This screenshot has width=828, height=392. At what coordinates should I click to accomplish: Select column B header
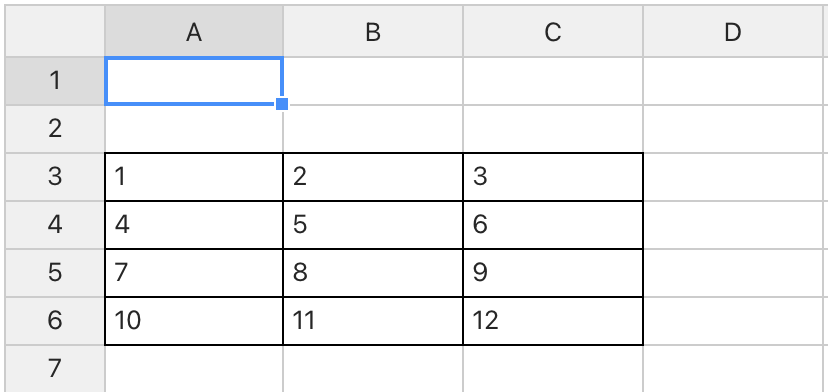(x=373, y=31)
